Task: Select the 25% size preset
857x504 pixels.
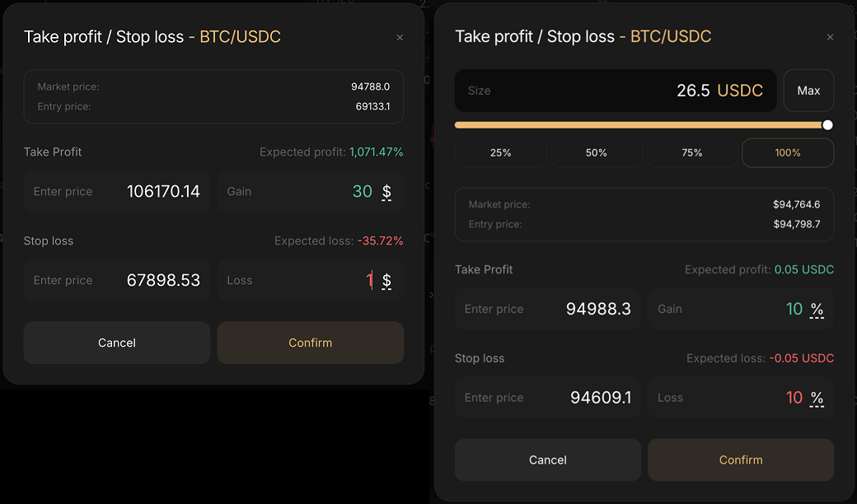Action: tap(500, 152)
